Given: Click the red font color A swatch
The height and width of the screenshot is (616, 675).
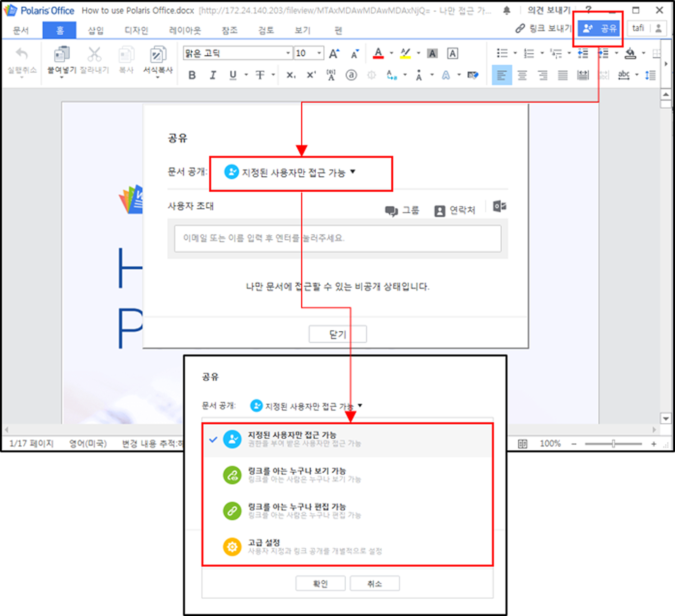Looking at the screenshot, I should tap(379, 53).
